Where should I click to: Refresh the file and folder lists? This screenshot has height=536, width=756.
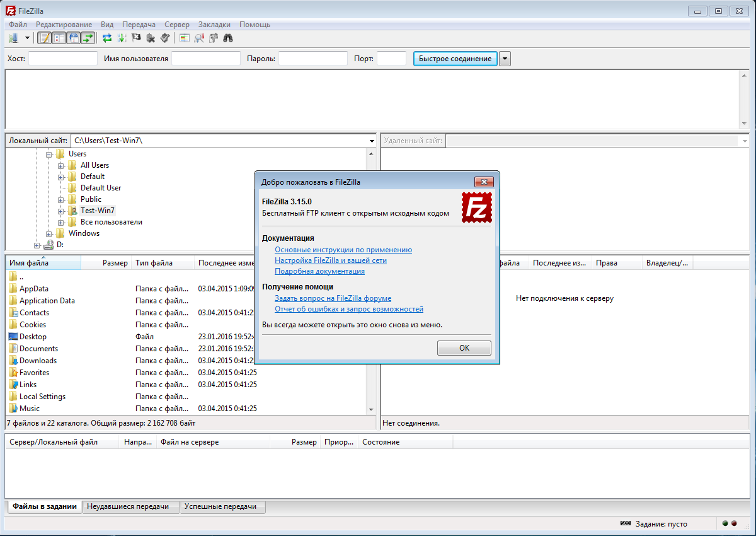(107, 38)
